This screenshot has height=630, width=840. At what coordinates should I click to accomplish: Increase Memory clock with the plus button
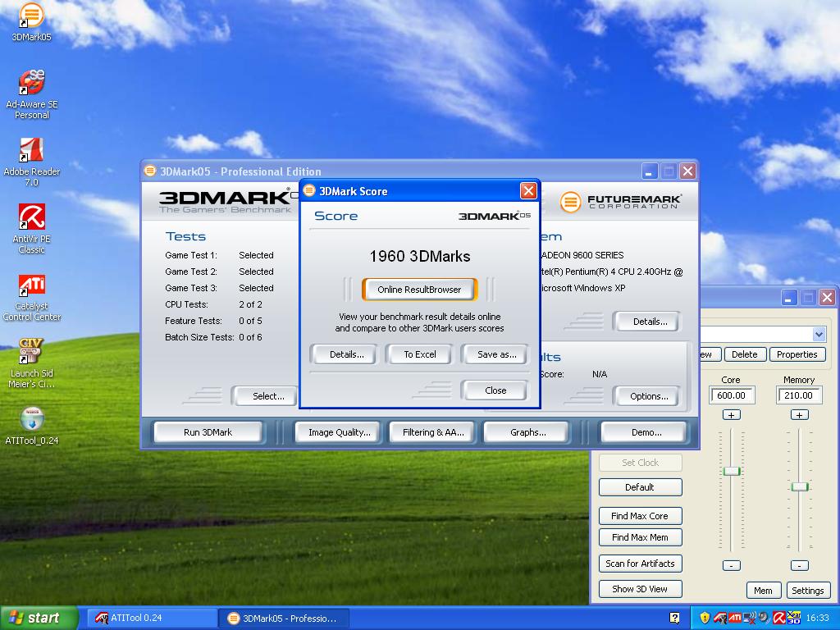click(799, 414)
